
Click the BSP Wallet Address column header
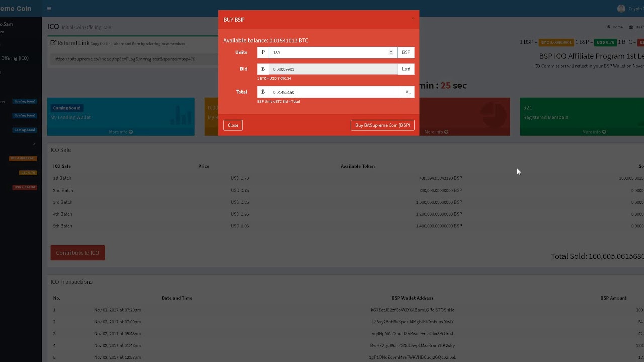click(x=413, y=298)
